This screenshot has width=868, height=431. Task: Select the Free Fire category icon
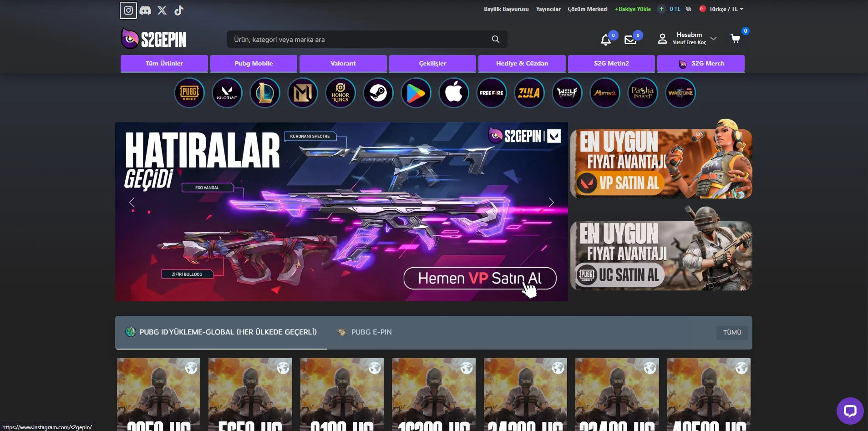coord(491,93)
